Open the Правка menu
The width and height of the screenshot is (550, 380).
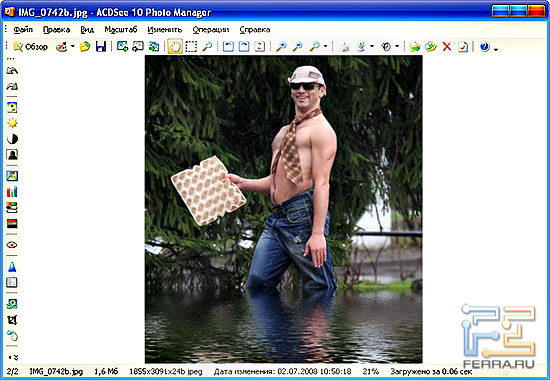[56, 30]
